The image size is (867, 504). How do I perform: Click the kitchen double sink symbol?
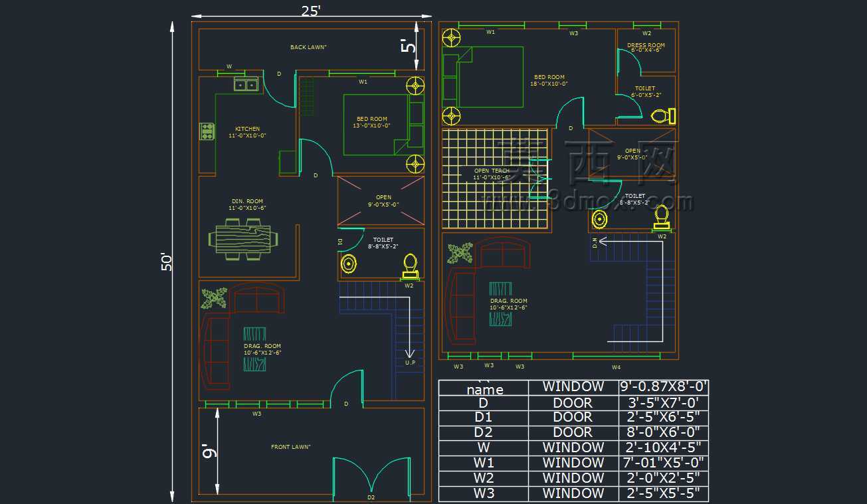(x=246, y=84)
